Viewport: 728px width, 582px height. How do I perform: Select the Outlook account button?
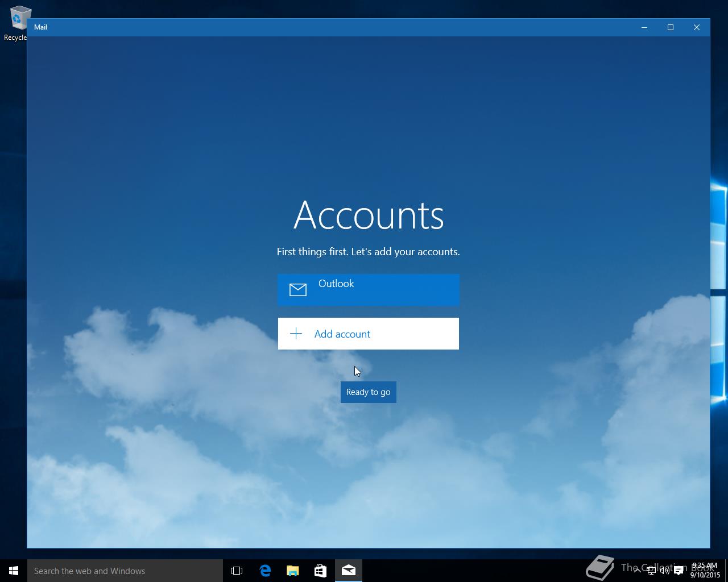[369, 290]
